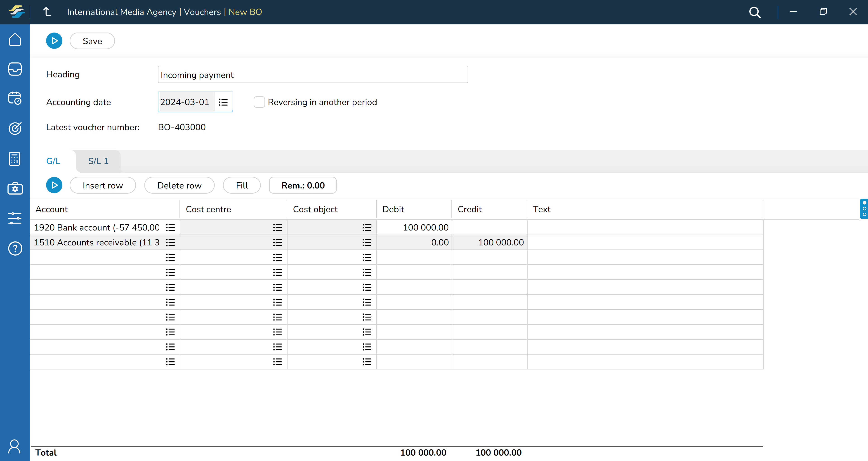Open the calendar clock icon in sidebar
The width and height of the screenshot is (868, 461).
pos(15,98)
